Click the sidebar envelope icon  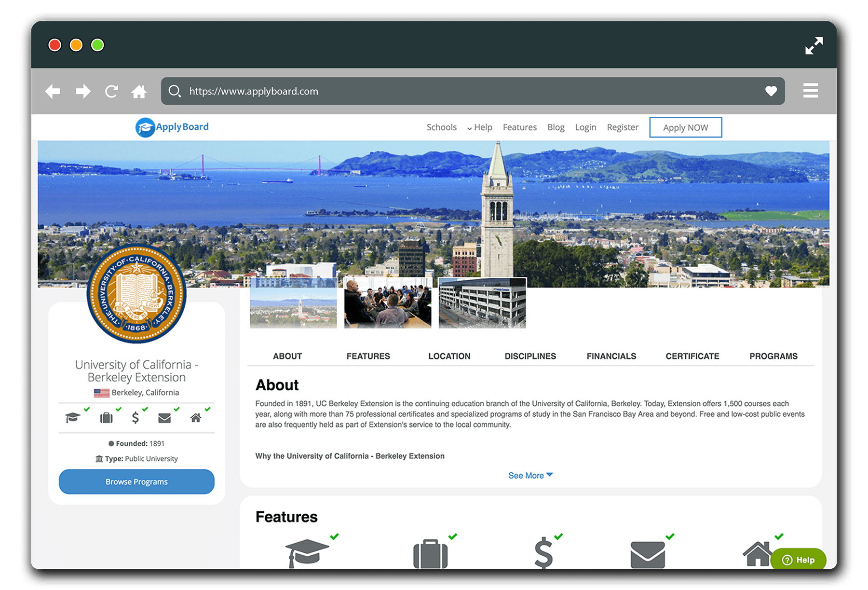pyautogui.click(x=164, y=418)
